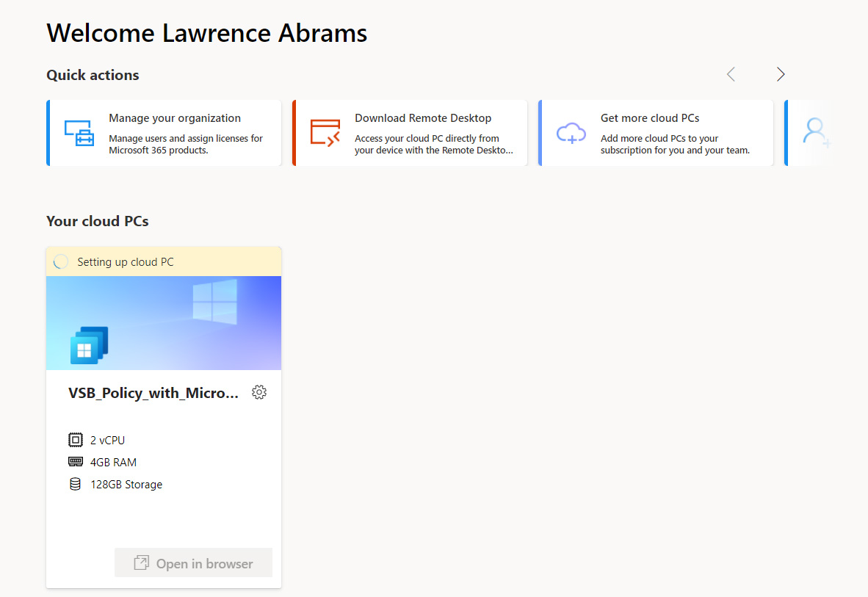Image resolution: width=868 pixels, height=597 pixels.
Task: Click the vCPU processor icon
Action: (76, 440)
